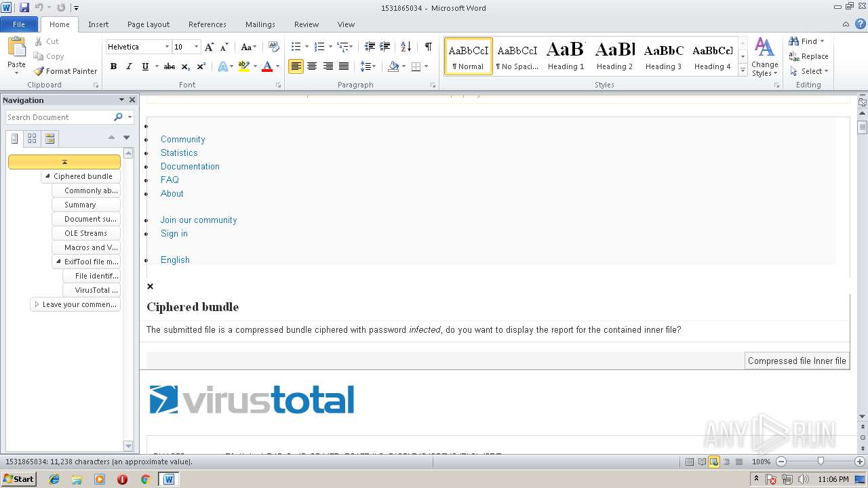Click the Paste icon
This screenshot has height=488, width=868.
tap(16, 47)
